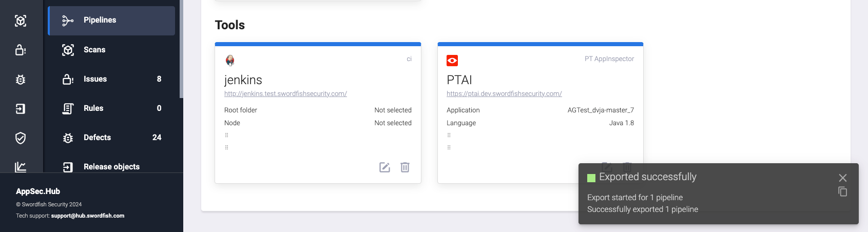The height and width of the screenshot is (232, 868).
Task: Dismiss the Exported successfully notification
Action: (843, 178)
